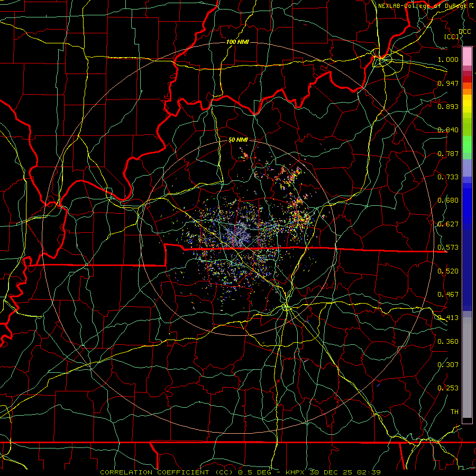
Task: Click the TH threshold label on the scale
Action: click(454, 411)
